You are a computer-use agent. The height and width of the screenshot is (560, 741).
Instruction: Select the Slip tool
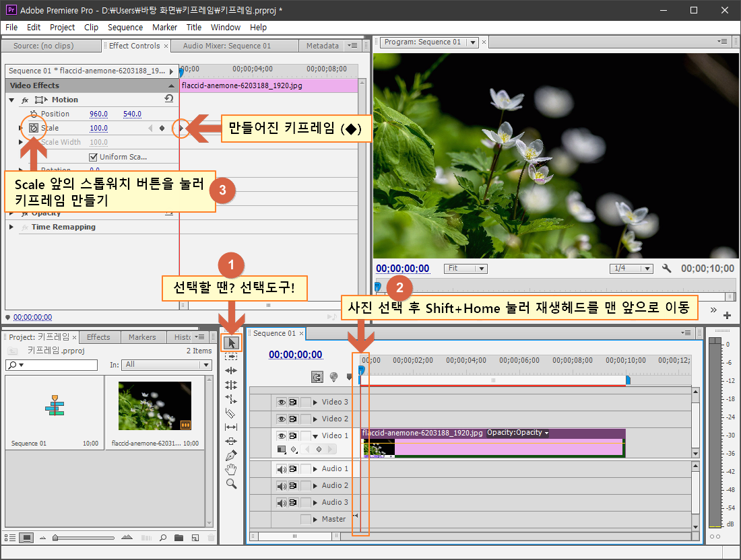pos(231,427)
